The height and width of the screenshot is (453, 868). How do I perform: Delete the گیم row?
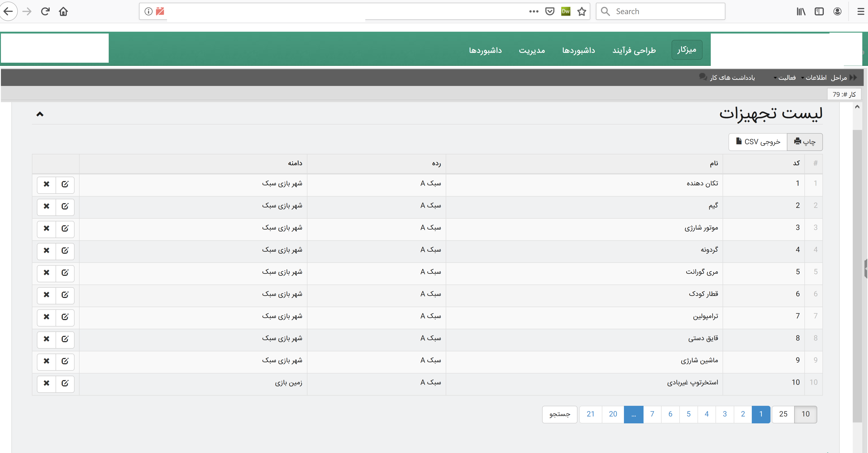point(46,207)
